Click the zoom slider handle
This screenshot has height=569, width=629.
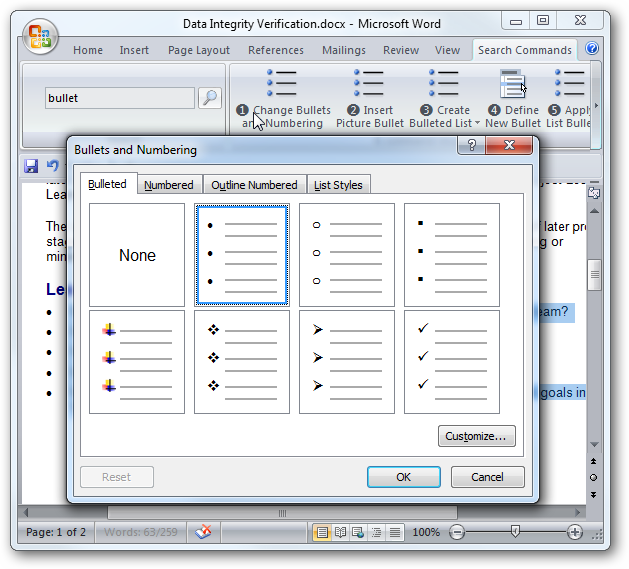[x=515, y=532]
